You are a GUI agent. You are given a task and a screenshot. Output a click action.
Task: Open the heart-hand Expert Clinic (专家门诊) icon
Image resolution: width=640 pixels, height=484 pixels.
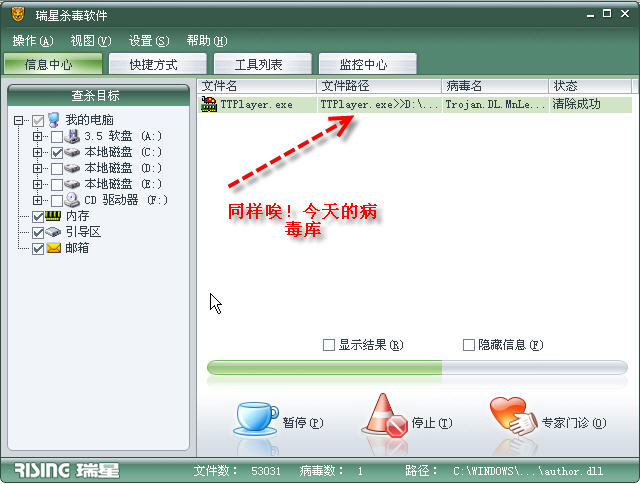[513, 416]
